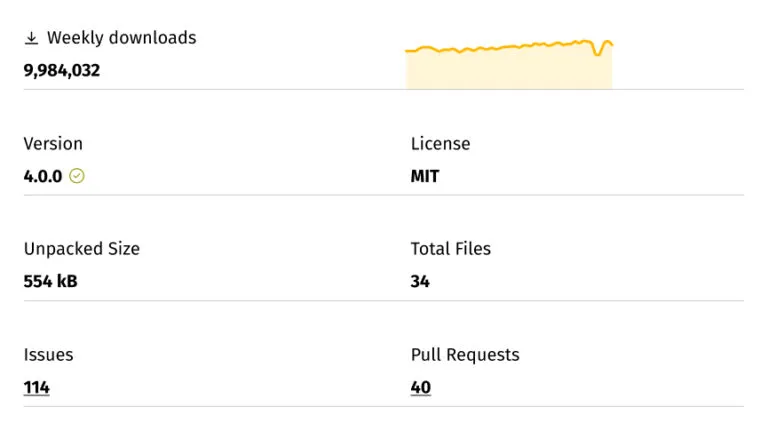Screen dimensions: 768x431
Task: Click the rightmost end of the downloads sparkline
Action: tap(611, 43)
